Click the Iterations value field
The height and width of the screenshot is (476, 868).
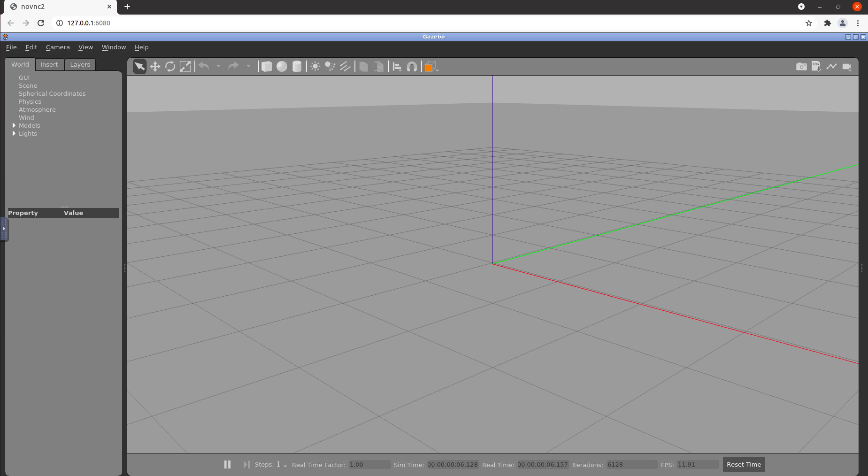pyautogui.click(x=632, y=465)
